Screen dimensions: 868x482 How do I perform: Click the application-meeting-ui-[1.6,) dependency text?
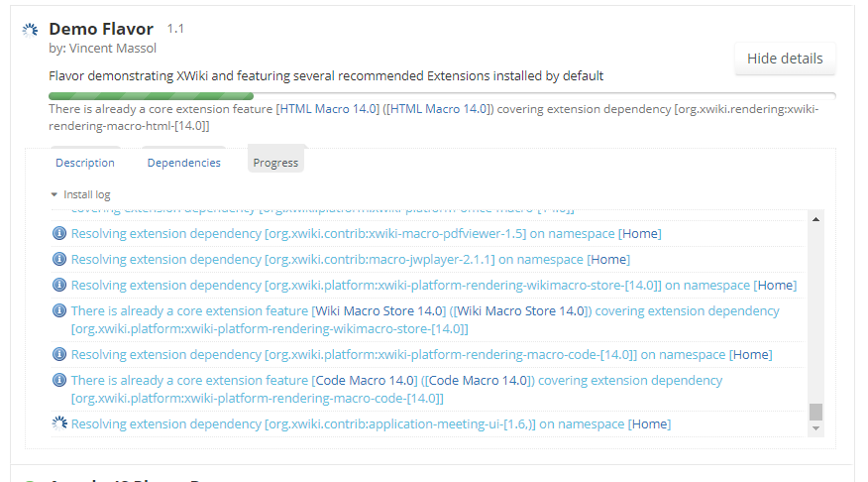[400, 424]
